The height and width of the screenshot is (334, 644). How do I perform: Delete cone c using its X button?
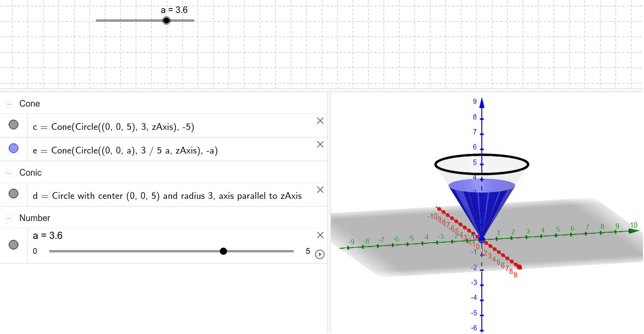(x=320, y=121)
